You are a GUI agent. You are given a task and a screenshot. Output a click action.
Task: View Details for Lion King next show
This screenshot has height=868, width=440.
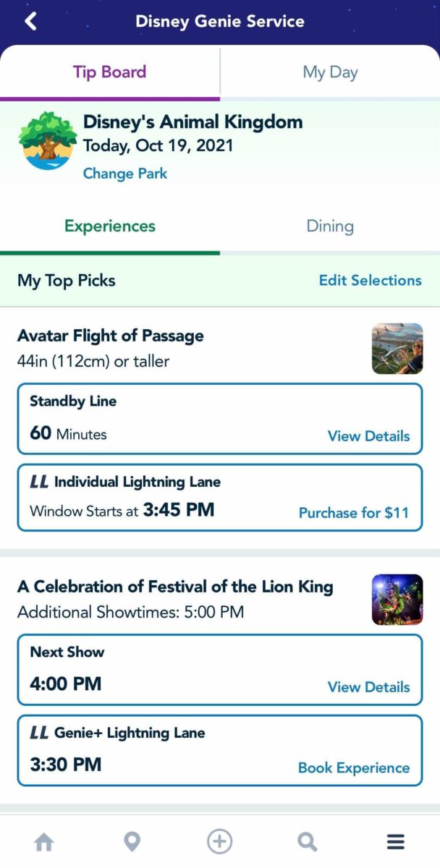368,687
